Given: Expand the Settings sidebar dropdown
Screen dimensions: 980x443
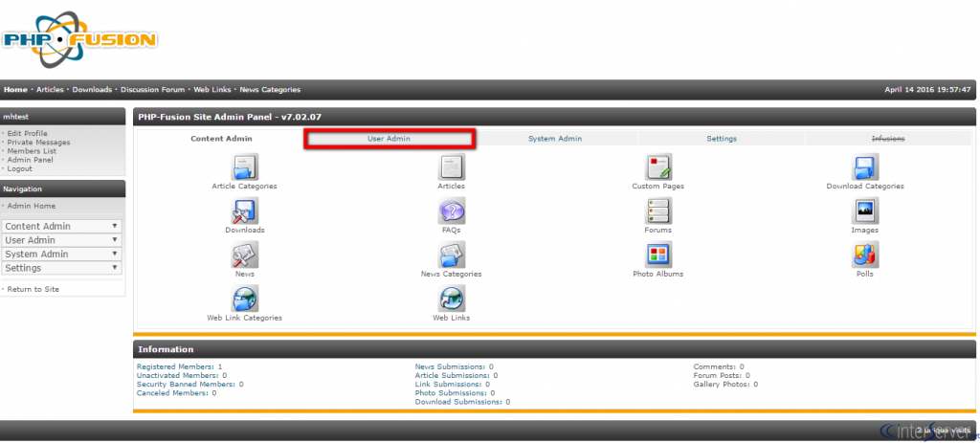Looking at the screenshot, I should point(62,267).
